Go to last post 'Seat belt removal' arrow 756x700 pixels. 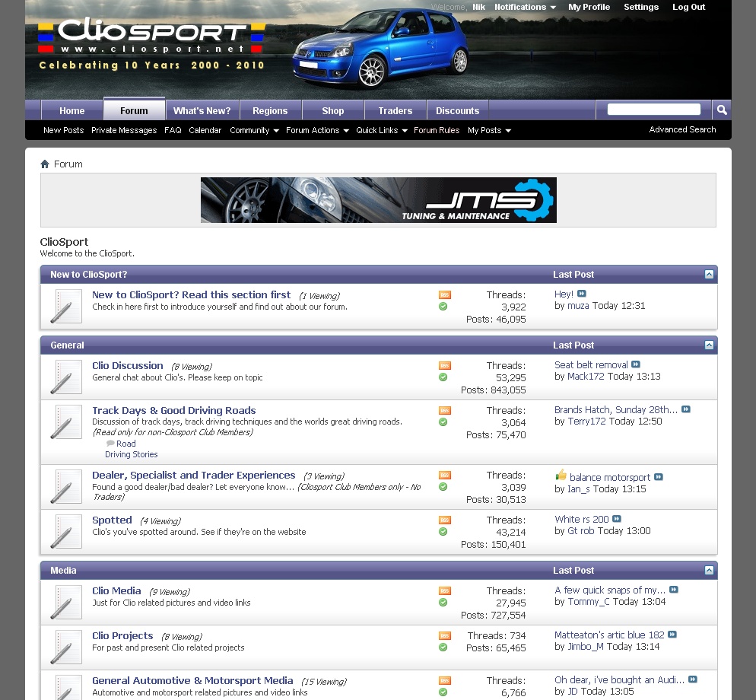636,365
